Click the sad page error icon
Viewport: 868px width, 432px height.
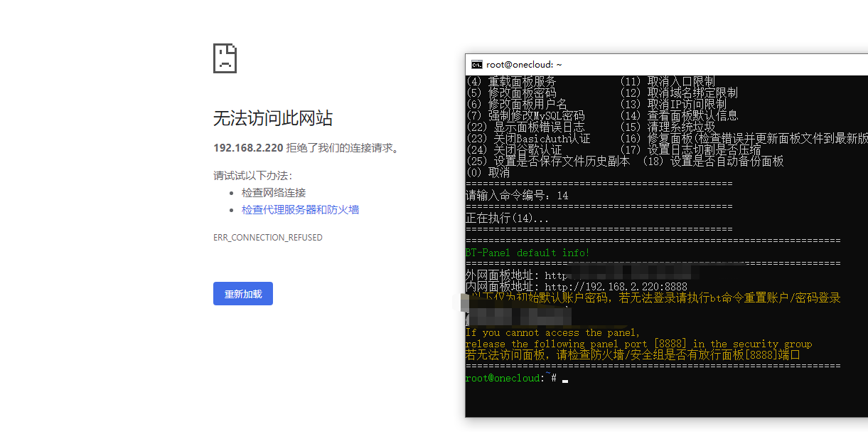click(225, 58)
